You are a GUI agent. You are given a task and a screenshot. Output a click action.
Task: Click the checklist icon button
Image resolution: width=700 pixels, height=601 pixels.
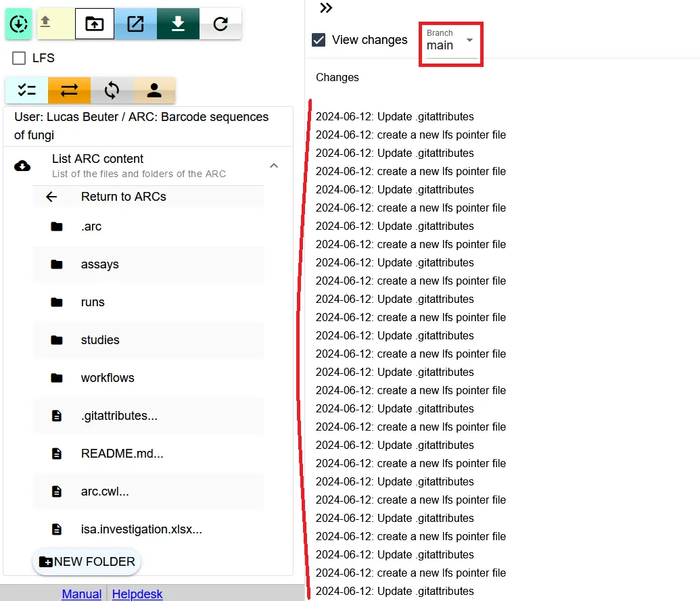[26, 90]
